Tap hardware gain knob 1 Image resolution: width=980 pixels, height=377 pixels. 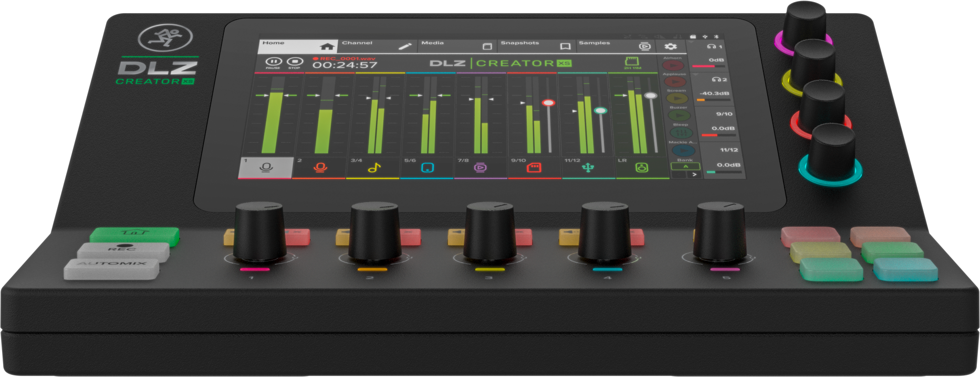click(259, 232)
